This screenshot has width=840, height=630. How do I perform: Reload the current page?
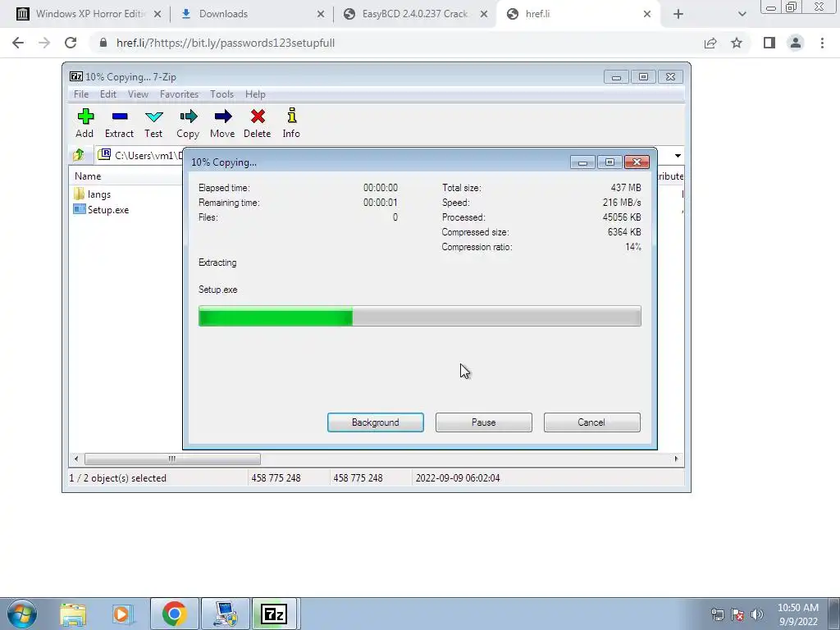pos(71,43)
